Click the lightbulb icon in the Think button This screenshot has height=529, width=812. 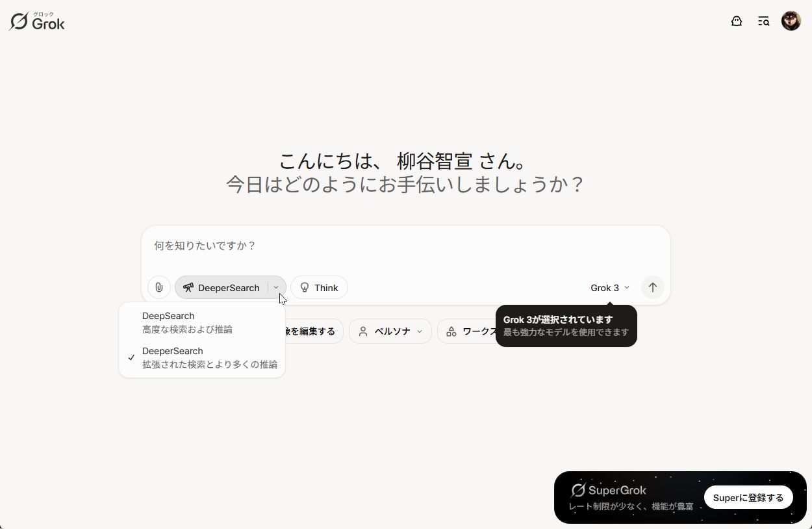click(305, 287)
